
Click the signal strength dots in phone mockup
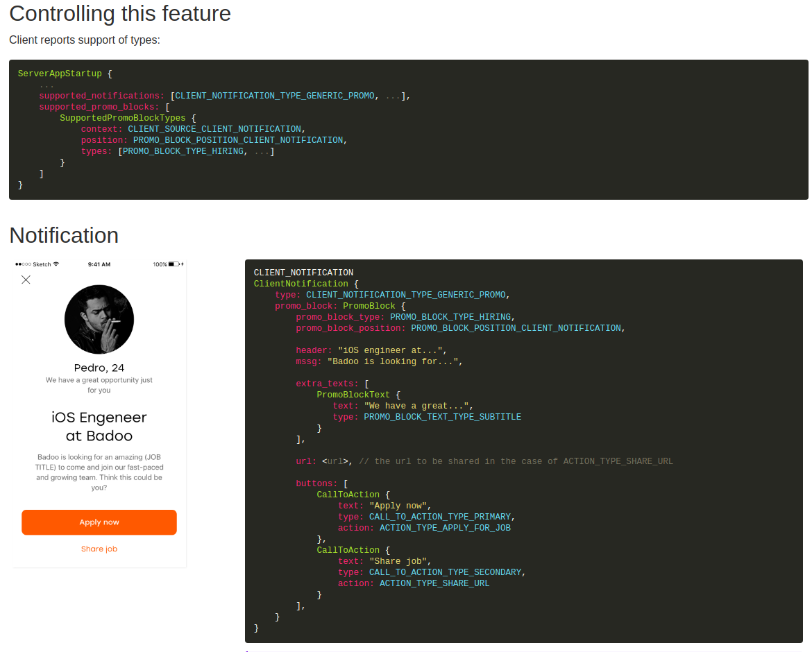point(23,264)
